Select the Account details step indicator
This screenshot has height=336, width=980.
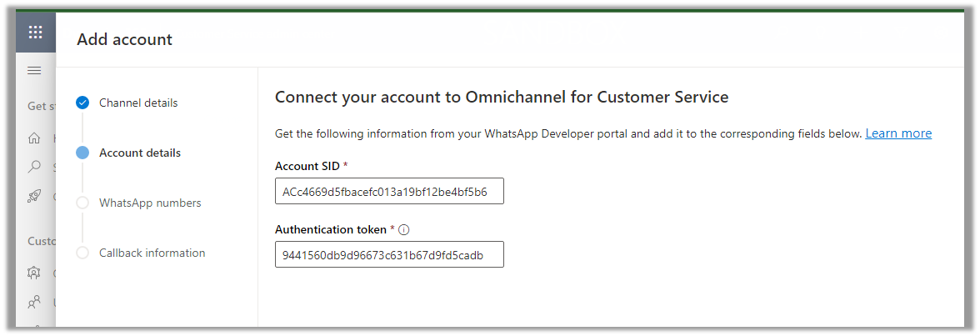82,153
